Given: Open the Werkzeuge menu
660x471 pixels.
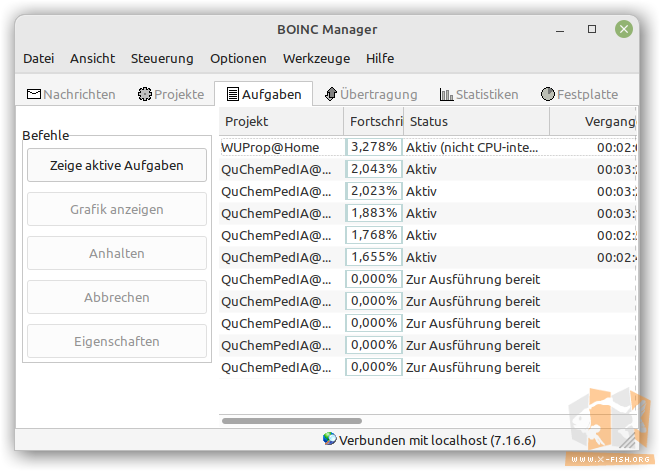Looking at the screenshot, I should pos(316,59).
